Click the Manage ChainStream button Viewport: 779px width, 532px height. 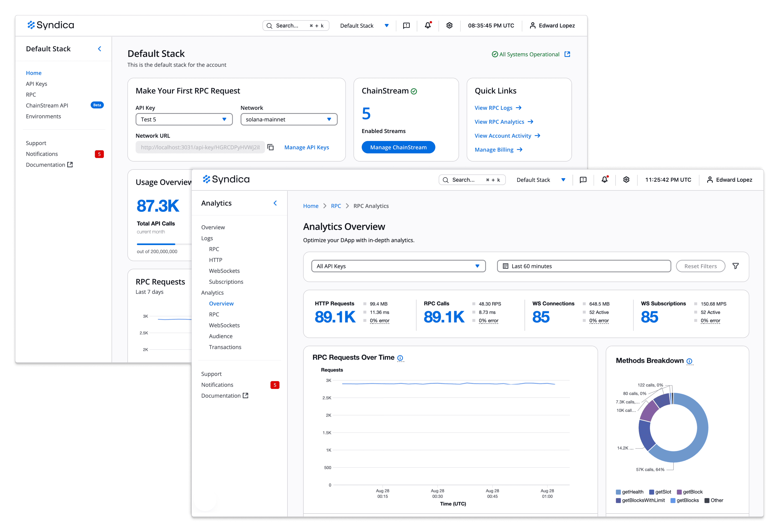398,147
